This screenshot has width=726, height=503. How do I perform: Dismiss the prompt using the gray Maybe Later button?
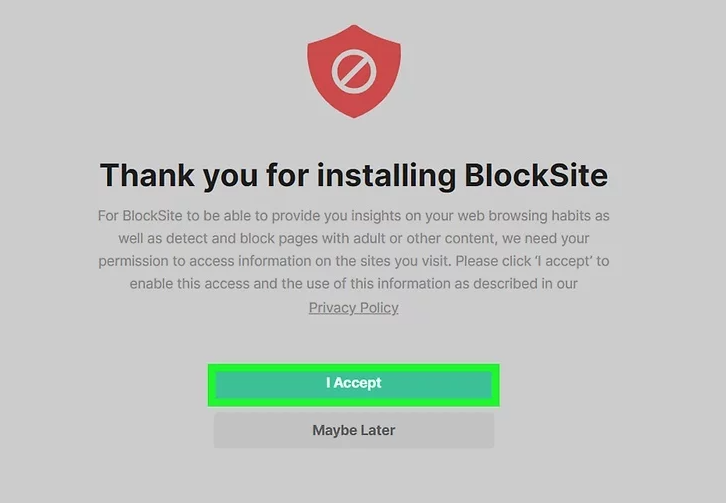353,430
